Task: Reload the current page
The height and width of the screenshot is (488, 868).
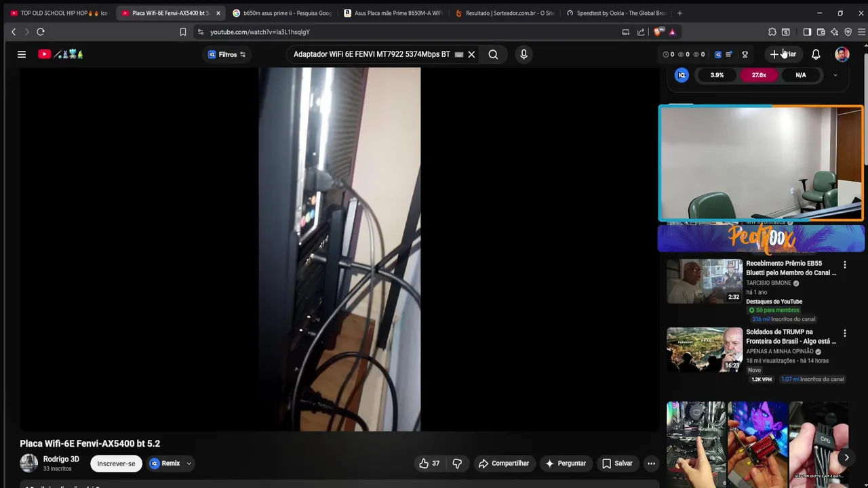Action: click(x=41, y=32)
